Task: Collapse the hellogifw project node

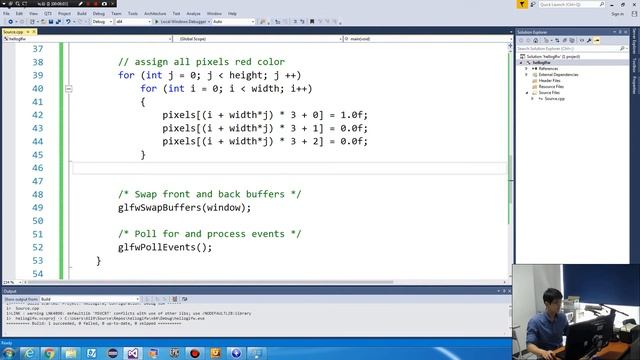Action: (521, 62)
